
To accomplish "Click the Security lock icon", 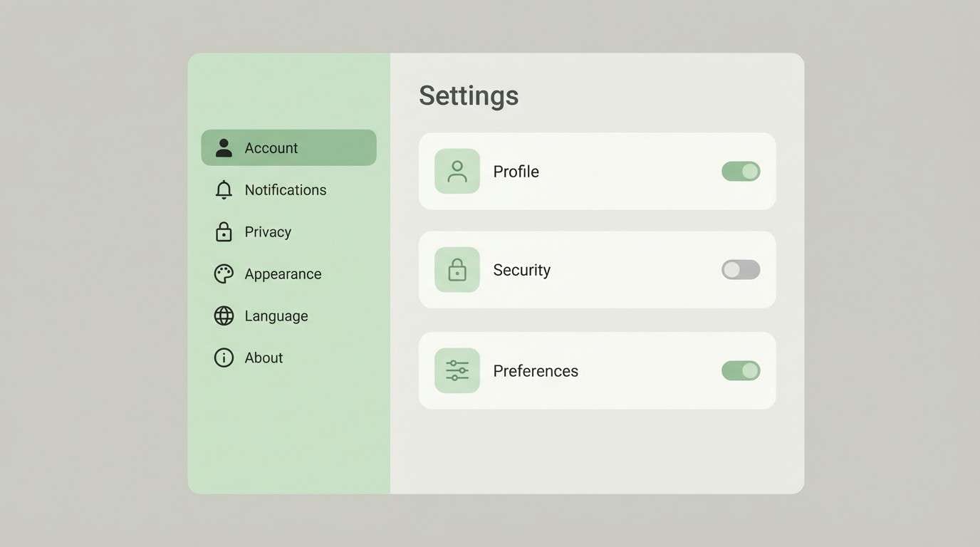I will click(x=457, y=269).
